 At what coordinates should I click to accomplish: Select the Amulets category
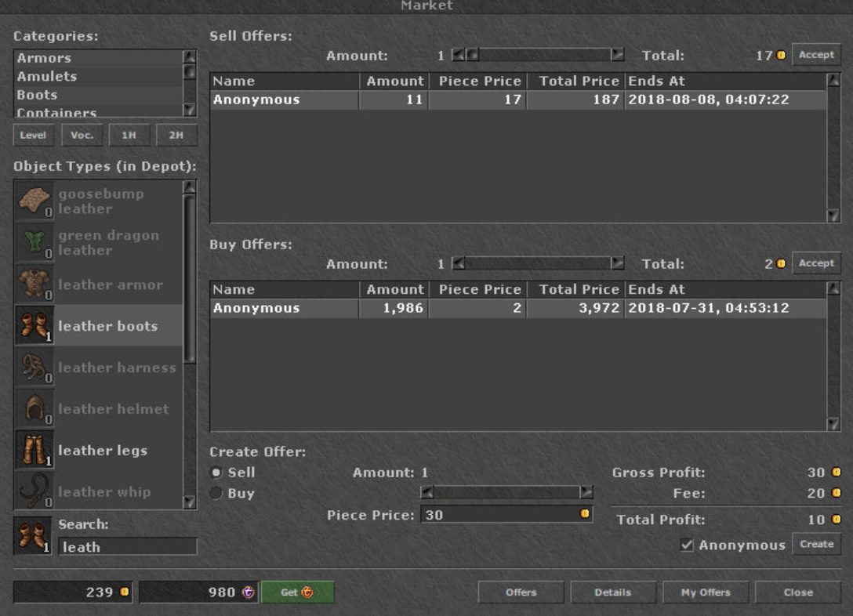pyautogui.click(x=99, y=77)
